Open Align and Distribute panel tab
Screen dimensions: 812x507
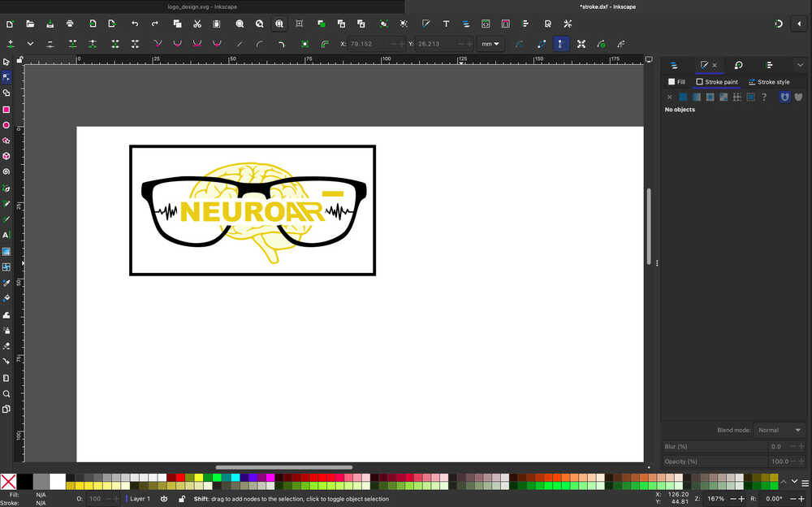tap(770, 65)
